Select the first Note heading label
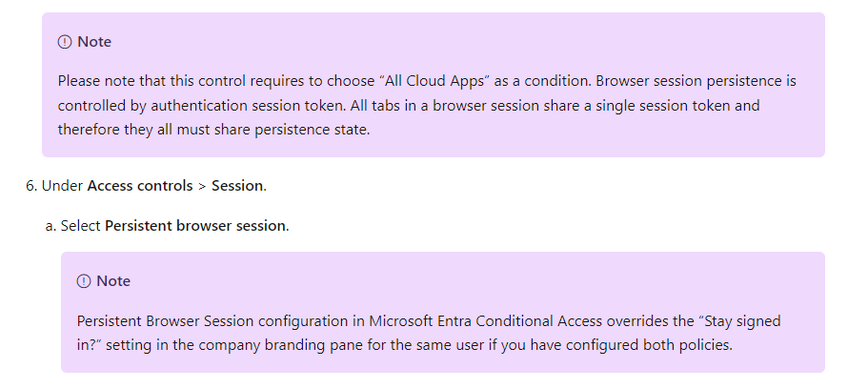868x389 pixels. pyautogui.click(x=94, y=42)
